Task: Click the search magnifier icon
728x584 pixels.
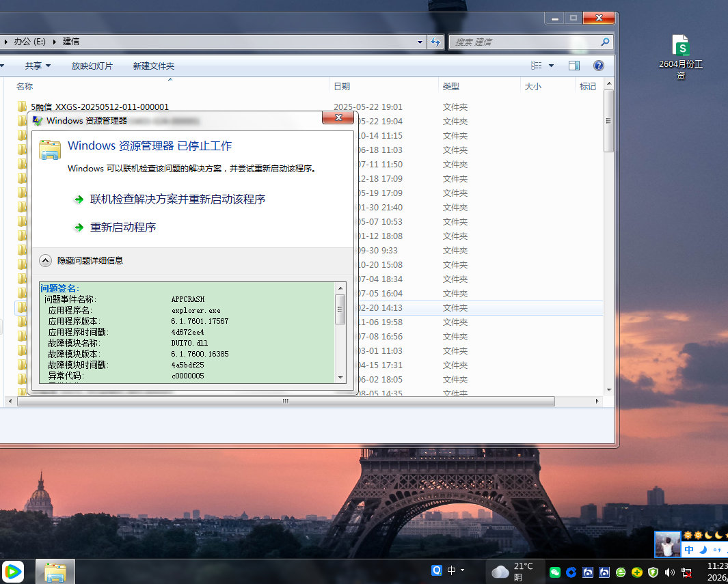Action: point(605,42)
